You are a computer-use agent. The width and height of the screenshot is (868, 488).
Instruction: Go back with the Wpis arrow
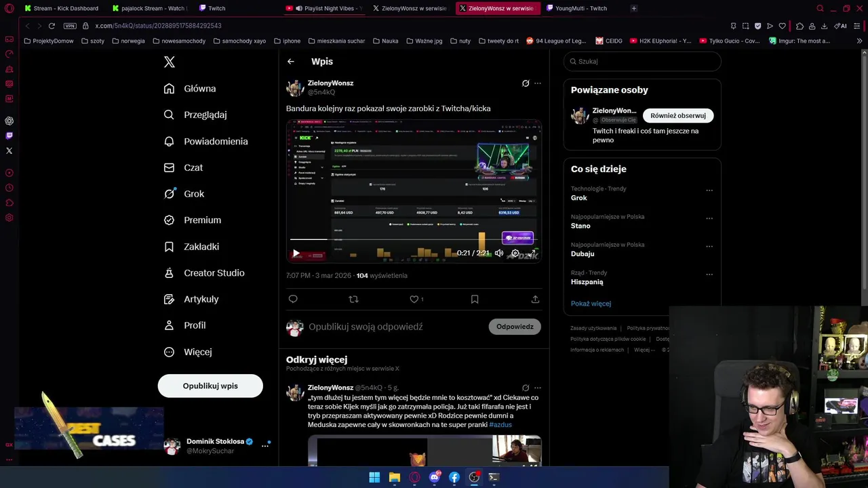click(x=290, y=61)
